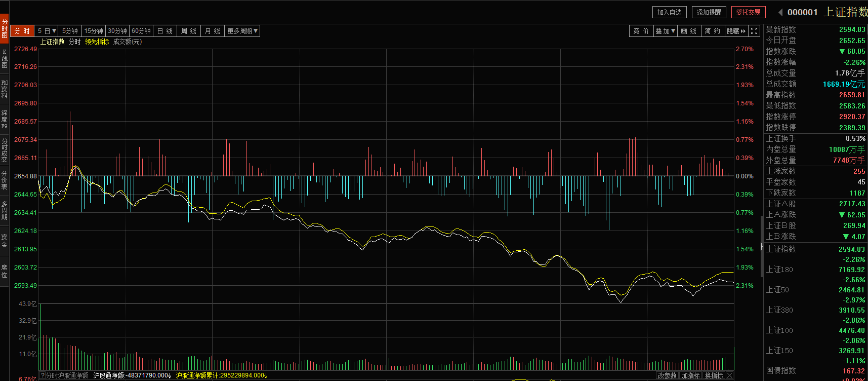This screenshot has height=381, width=868.
Task: Click 最高指数 value 2659.81
Action: coord(852,95)
